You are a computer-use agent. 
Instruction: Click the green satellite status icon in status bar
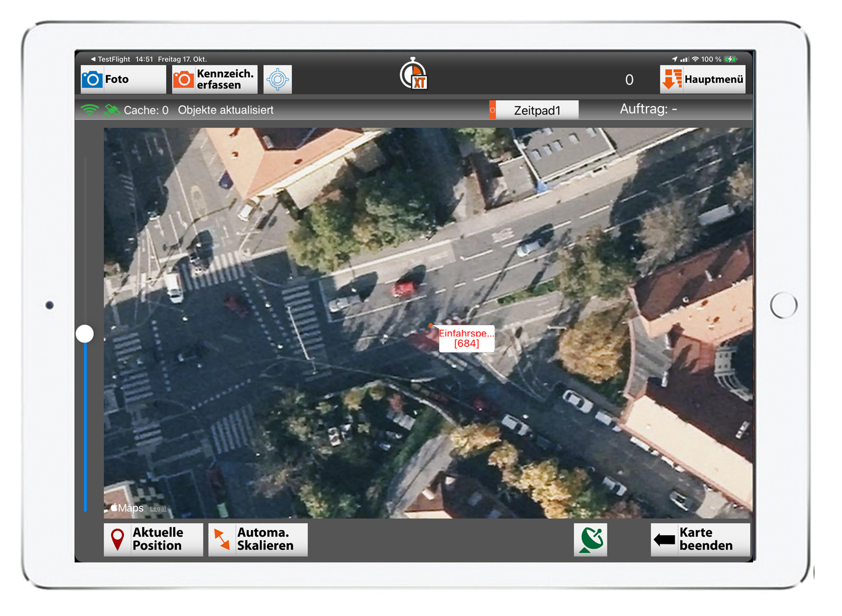click(112, 110)
